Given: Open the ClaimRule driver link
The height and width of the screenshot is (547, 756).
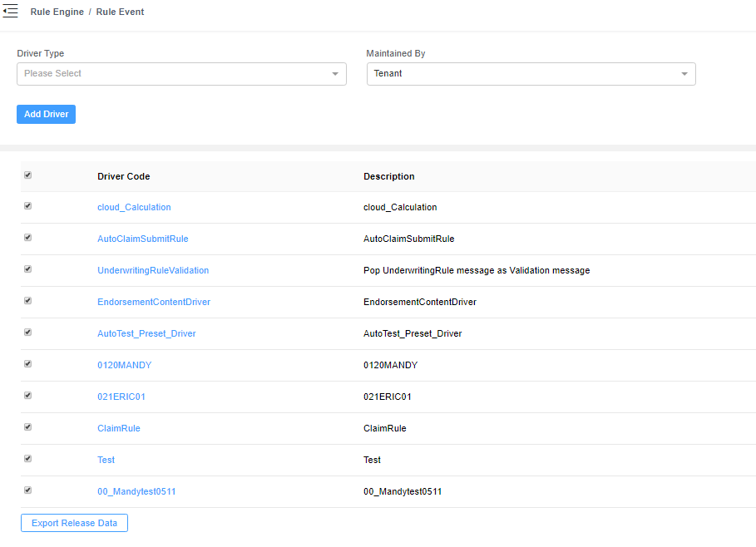Looking at the screenshot, I should pos(118,428).
